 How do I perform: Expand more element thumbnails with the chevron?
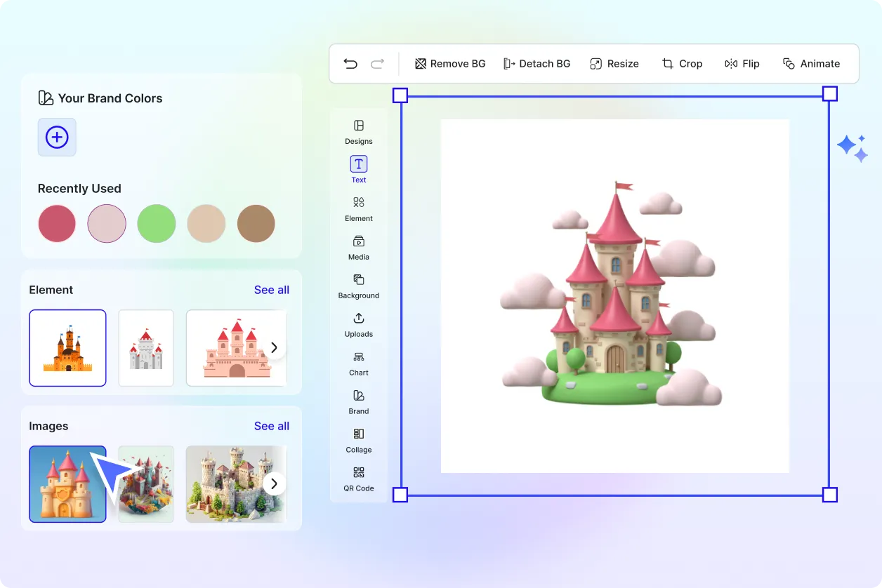click(x=275, y=347)
